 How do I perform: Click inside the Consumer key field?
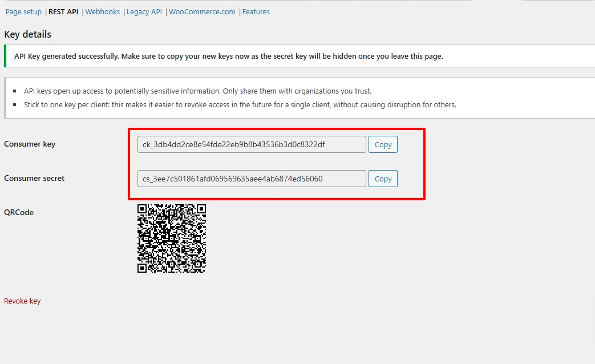(x=252, y=144)
